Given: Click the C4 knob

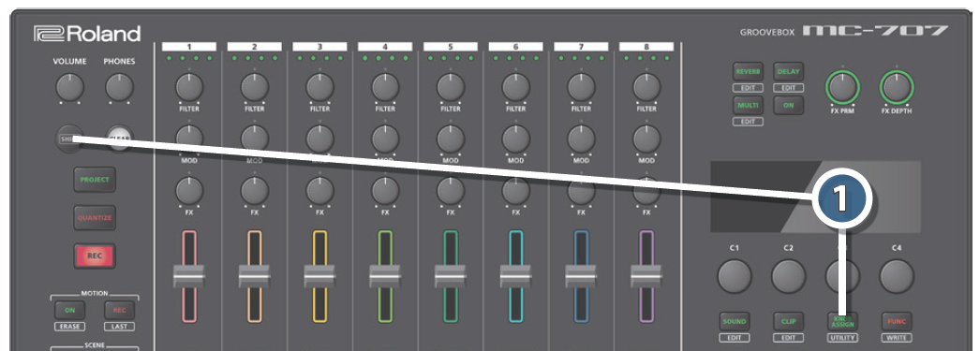Looking at the screenshot, I should click(897, 276).
